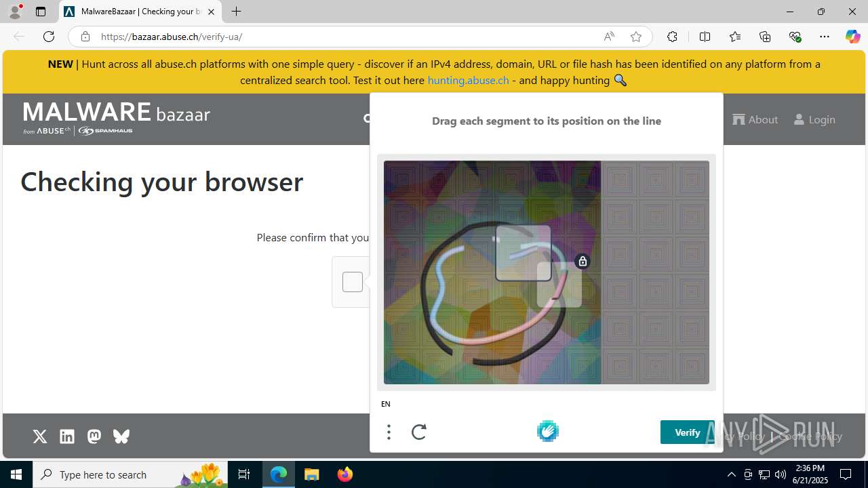View site information lock icon
This screenshot has width=868, height=488.
[x=85, y=37]
